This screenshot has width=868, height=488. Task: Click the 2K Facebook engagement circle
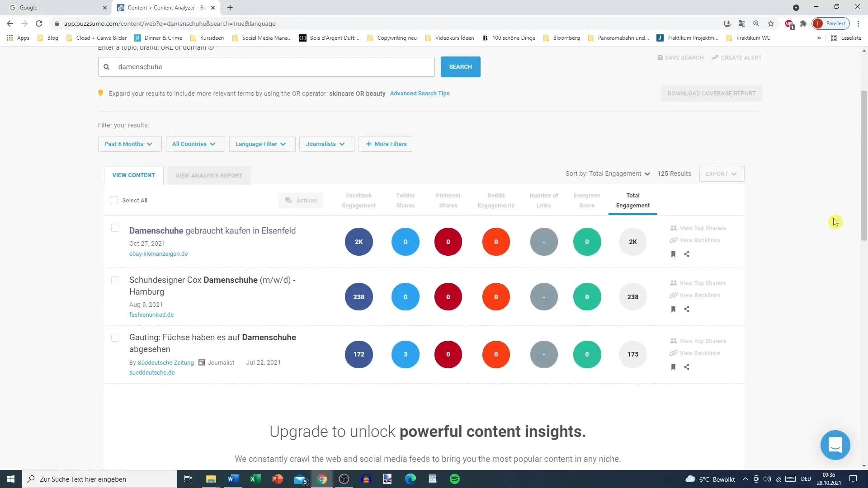point(359,242)
